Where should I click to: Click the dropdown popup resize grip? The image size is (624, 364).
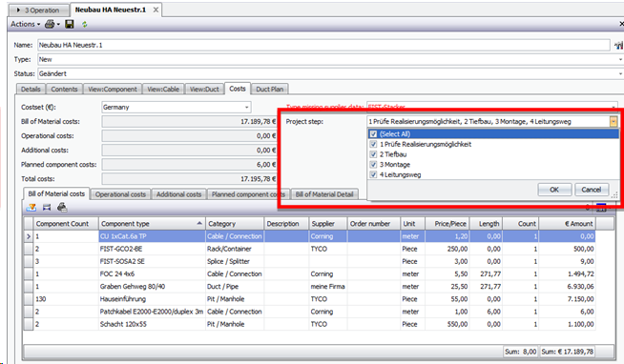point(614,195)
